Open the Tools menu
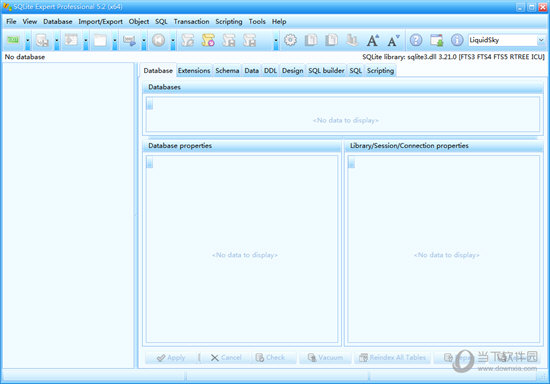 click(257, 21)
